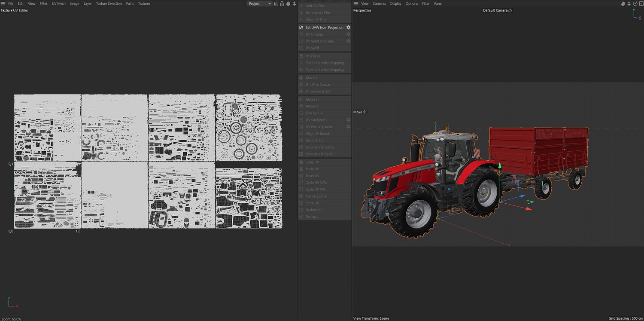Click Set UVW from Projection command
The width and height of the screenshot is (644, 321).
tap(325, 28)
